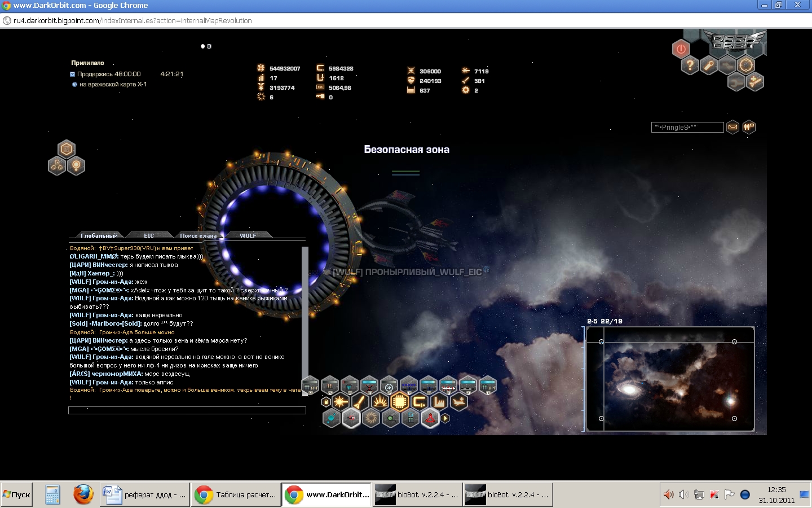812x508 pixels.
Task: Switch to second bioBot v.2.2.4 window
Action: [507, 494]
